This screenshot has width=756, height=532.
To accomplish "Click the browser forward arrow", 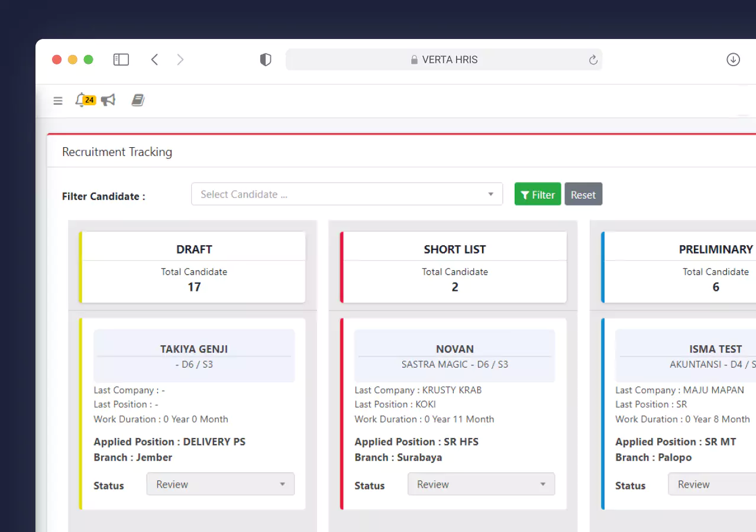I will click(x=180, y=60).
